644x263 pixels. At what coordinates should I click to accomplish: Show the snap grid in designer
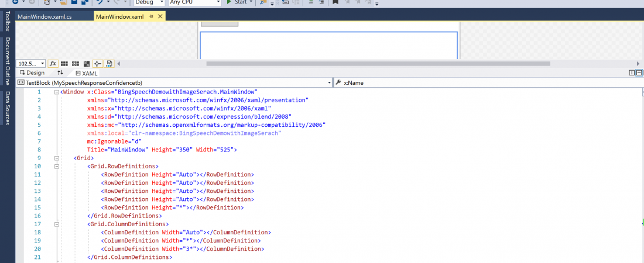click(64, 64)
